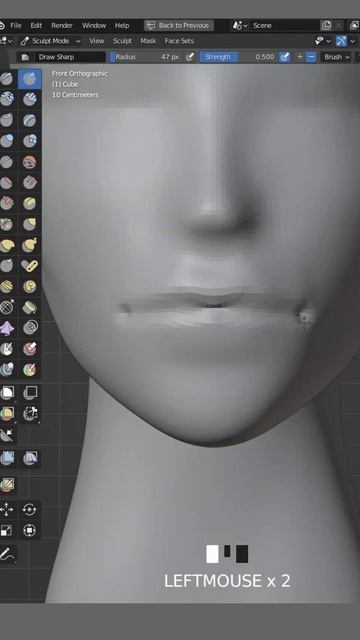Select the Snake Hook brush tool
The image size is (360, 640).
29,245
